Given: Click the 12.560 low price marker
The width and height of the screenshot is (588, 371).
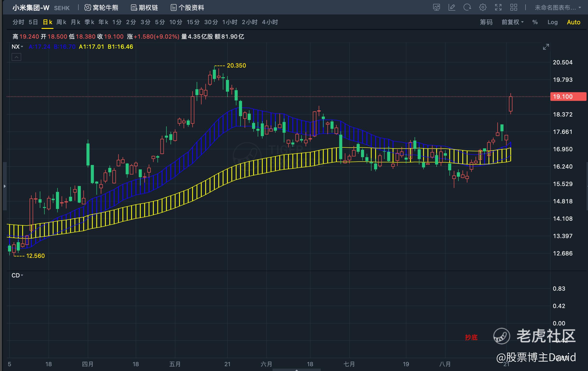Looking at the screenshot, I should (x=35, y=256).
